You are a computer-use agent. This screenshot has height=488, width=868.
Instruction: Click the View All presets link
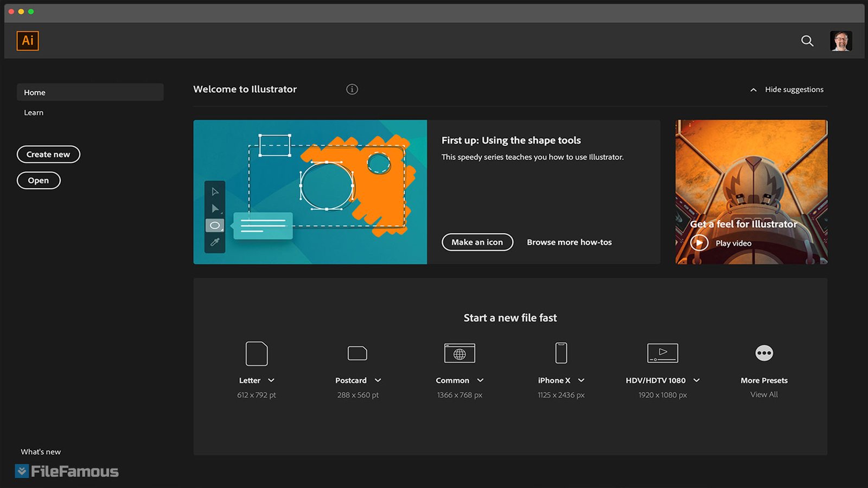coord(764,394)
